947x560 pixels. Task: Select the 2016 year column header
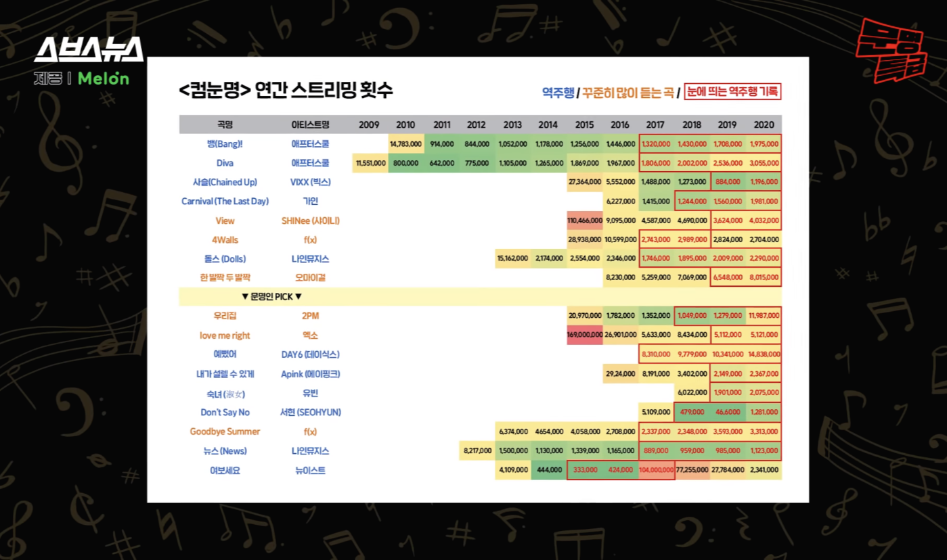pos(619,125)
